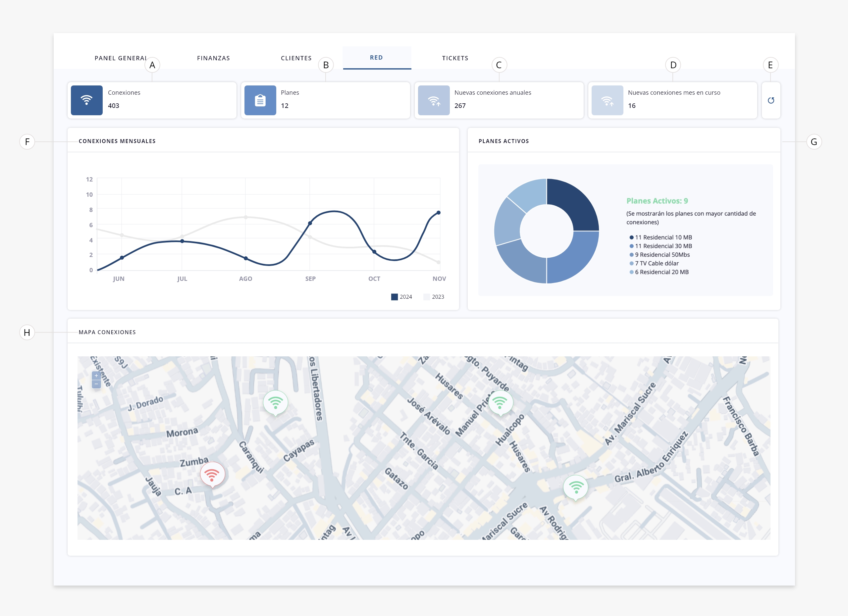This screenshot has height=616, width=848.
Task: Select the red wifi marker near Zumba
Action: tap(212, 474)
